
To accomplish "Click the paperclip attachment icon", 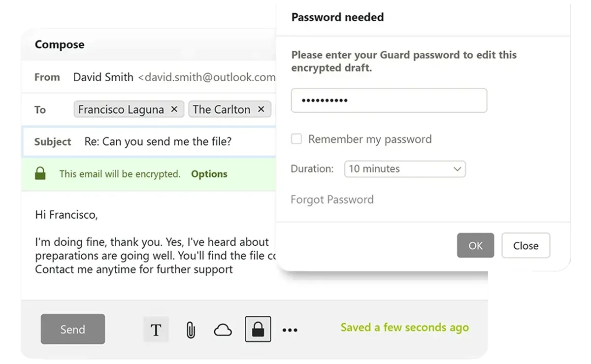I will pos(191,330).
